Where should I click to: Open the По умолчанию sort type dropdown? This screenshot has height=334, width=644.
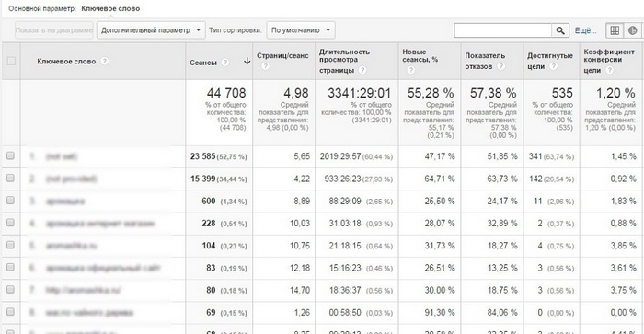301,30
